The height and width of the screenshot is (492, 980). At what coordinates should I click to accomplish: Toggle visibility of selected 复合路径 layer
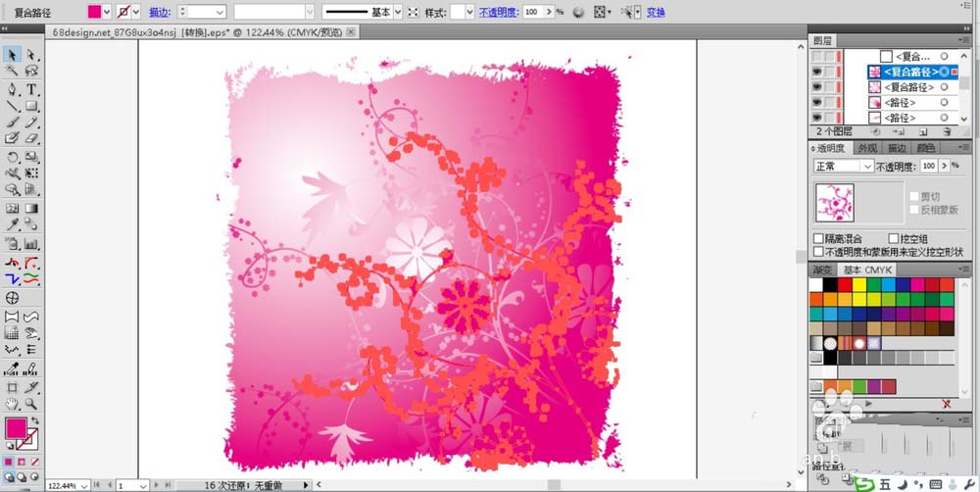[817, 72]
